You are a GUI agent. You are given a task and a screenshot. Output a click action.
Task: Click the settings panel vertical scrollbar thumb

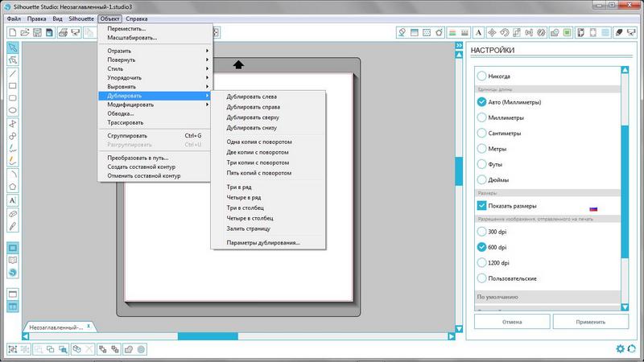coord(625,191)
